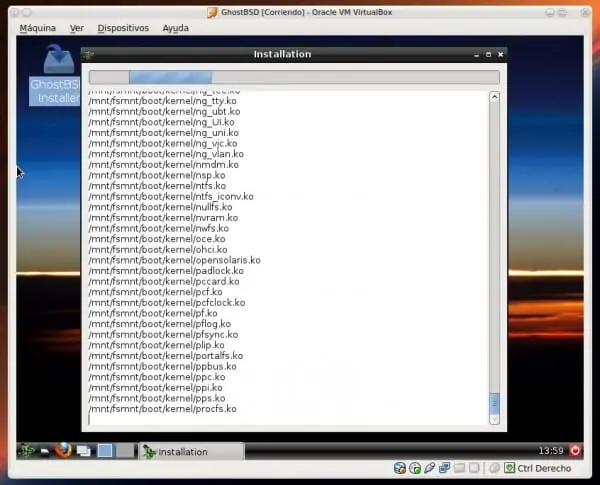
Task: Click the log line ppbus.ko
Action: click(162, 366)
